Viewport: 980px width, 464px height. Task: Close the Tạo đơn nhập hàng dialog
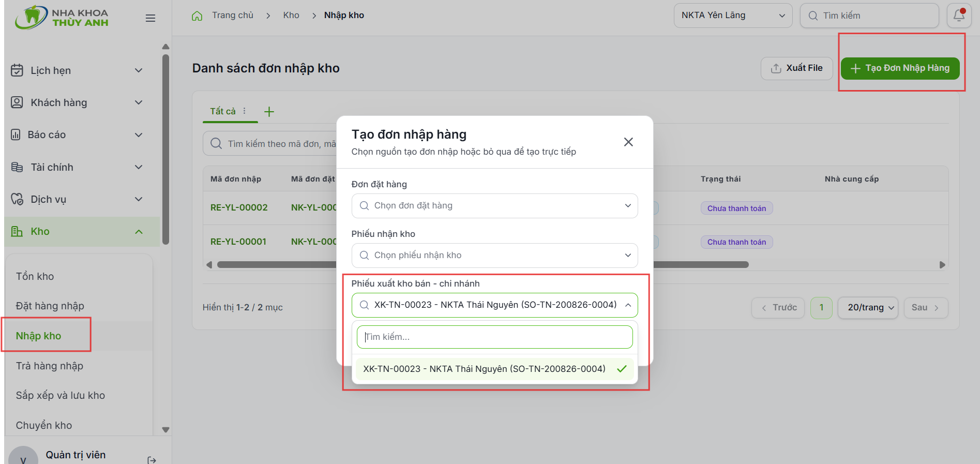coord(628,142)
